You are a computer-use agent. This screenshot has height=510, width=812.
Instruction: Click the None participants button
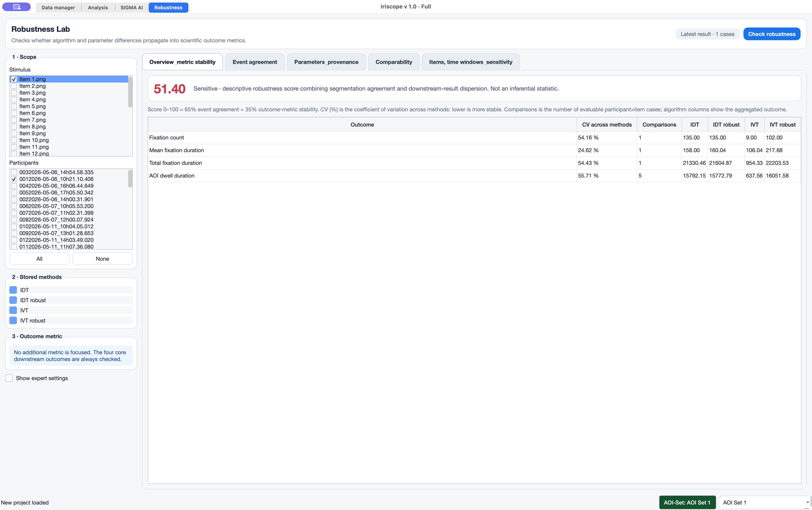tap(102, 259)
